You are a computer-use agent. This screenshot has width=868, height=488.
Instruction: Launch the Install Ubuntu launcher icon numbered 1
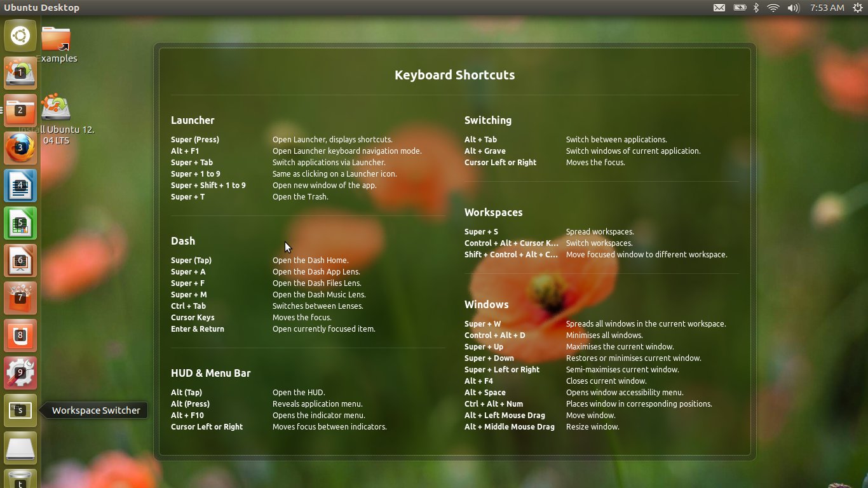20,73
